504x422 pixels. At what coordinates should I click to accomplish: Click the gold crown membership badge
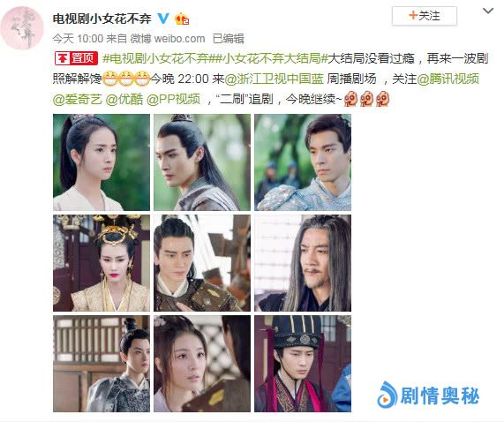[x=181, y=19]
